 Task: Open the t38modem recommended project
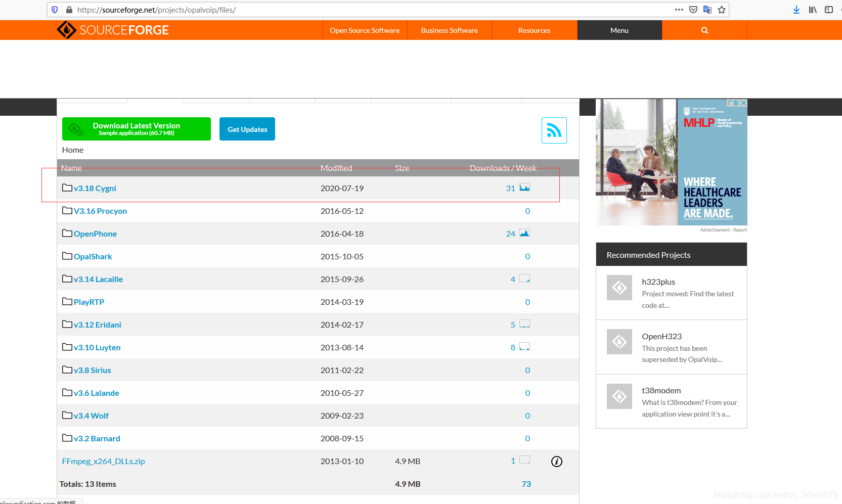[x=661, y=390]
